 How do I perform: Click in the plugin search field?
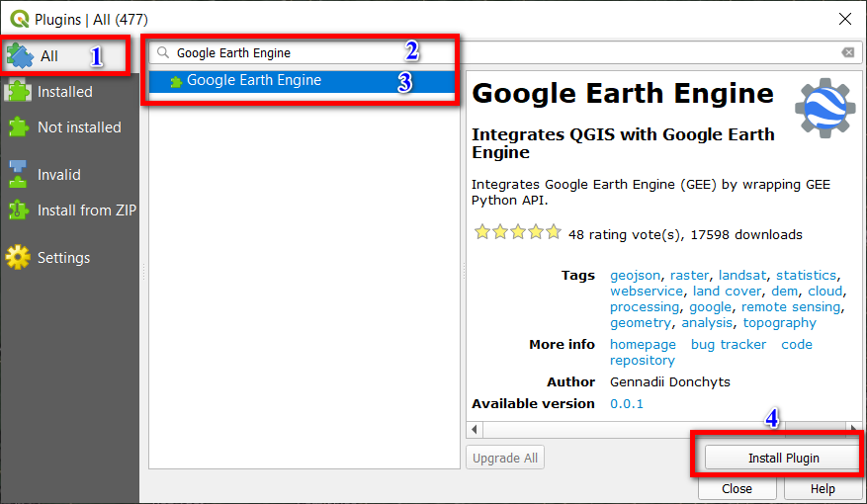[x=505, y=52]
